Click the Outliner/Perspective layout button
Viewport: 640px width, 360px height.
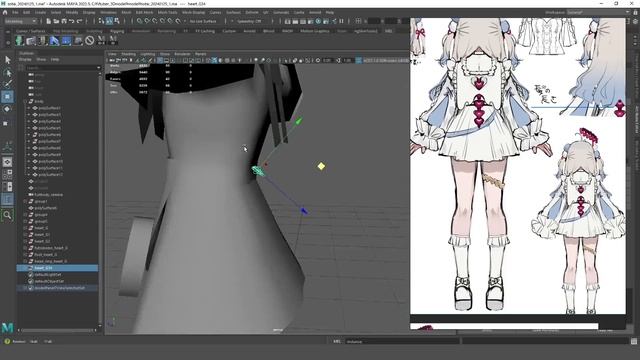coord(7,200)
